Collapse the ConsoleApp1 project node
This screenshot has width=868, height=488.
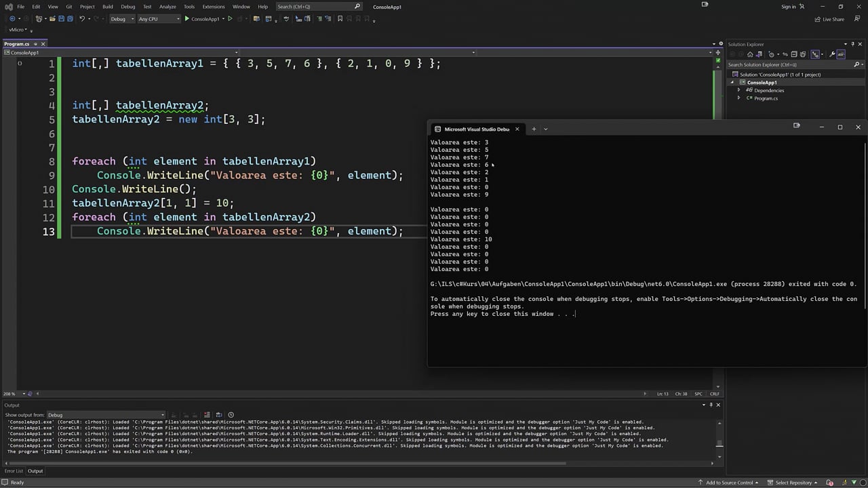(732, 83)
